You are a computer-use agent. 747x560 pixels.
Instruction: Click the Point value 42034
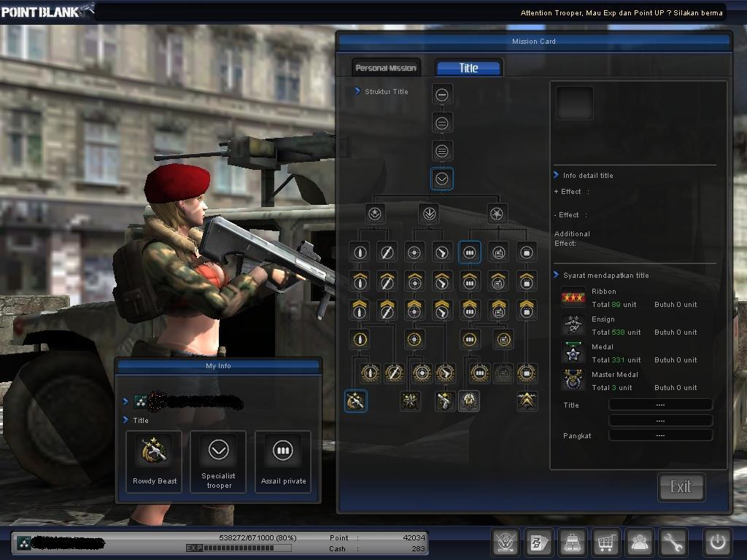[x=414, y=537]
